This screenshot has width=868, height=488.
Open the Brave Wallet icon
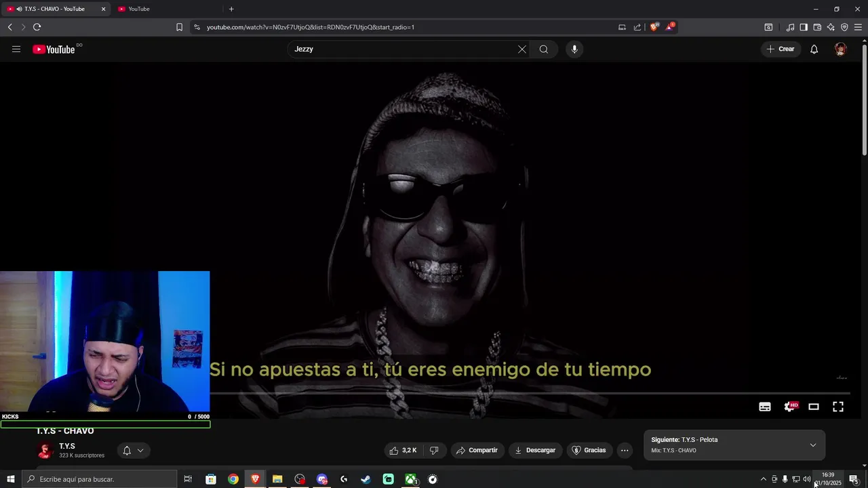pos(817,27)
